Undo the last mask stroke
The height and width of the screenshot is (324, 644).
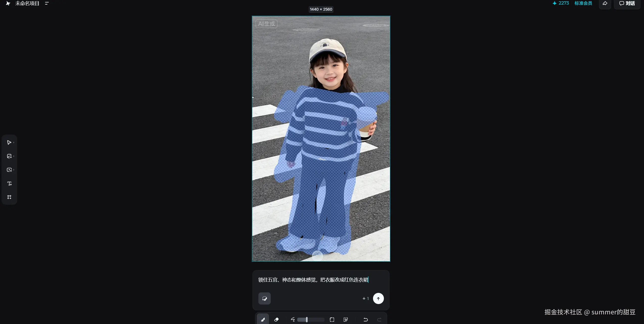point(365,319)
